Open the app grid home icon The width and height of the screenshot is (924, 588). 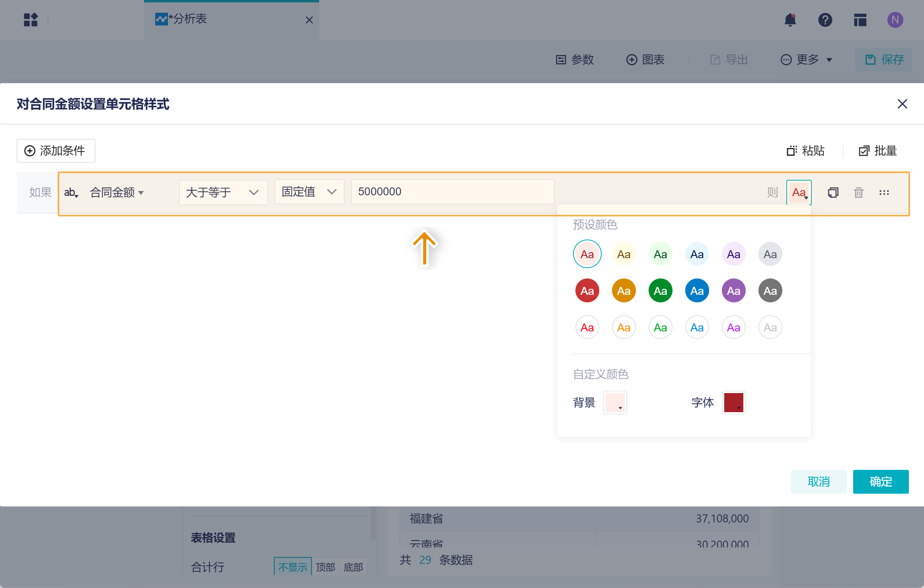point(31,20)
